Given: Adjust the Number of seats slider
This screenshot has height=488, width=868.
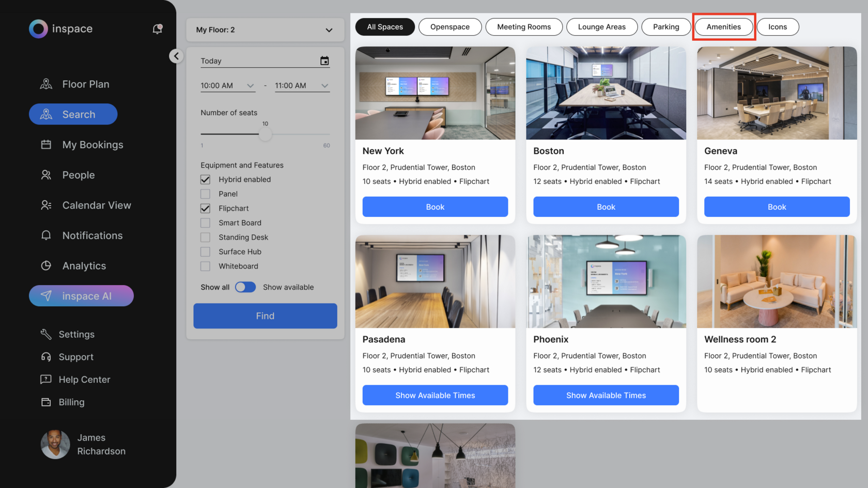Looking at the screenshot, I should coord(265,133).
